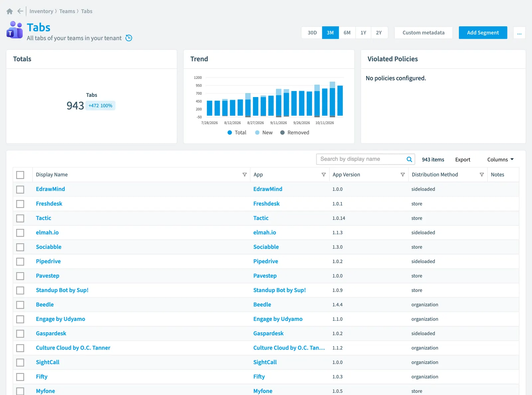Open Teams breadcrumb link
This screenshot has width=532, height=395.
pos(67,11)
